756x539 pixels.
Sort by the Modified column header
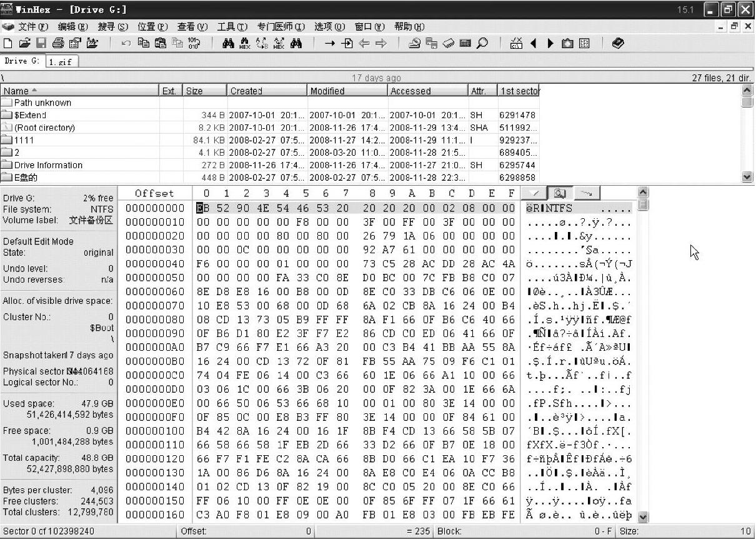[x=347, y=91]
